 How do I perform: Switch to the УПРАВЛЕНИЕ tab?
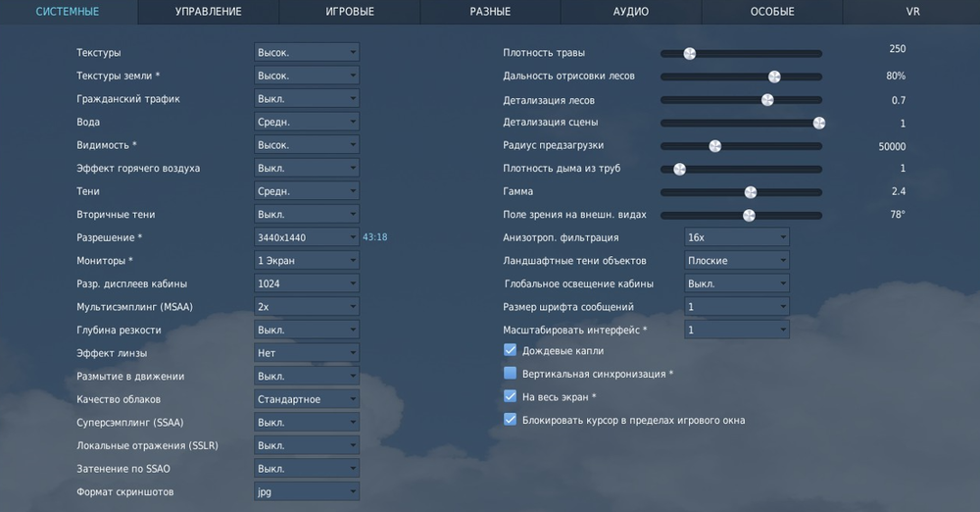[x=208, y=12]
